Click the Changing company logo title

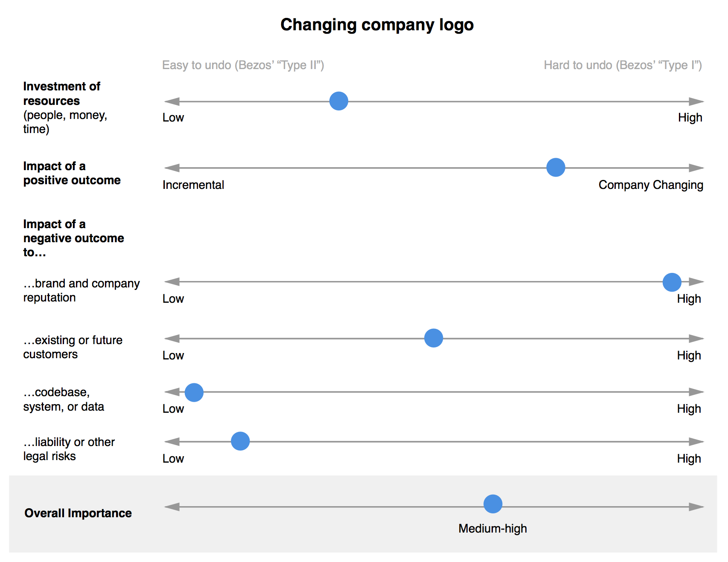(377, 25)
